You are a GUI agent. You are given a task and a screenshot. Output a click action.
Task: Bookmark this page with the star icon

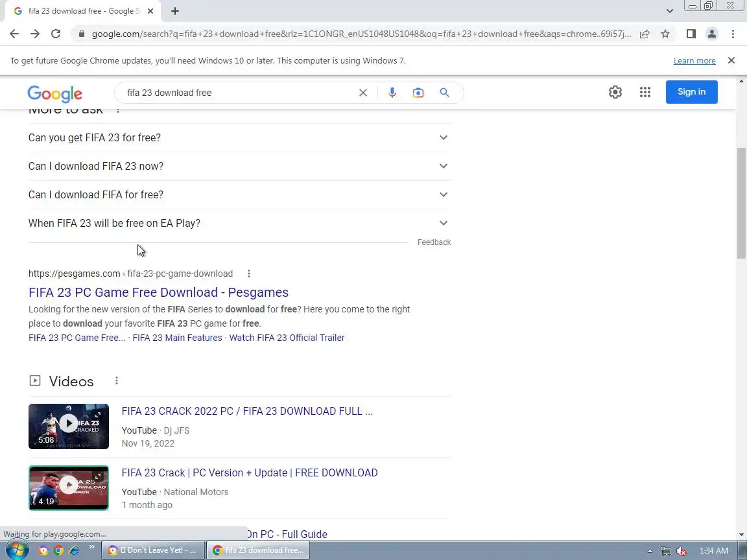click(665, 34)
